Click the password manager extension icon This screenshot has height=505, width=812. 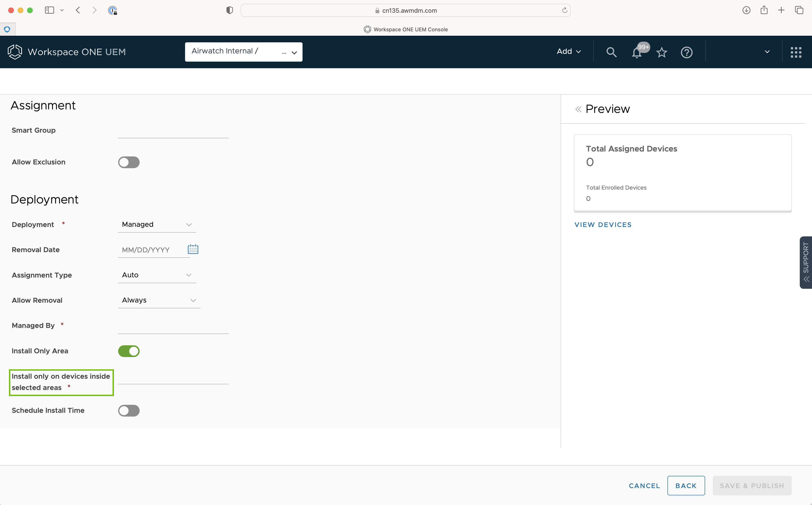click(113, 10)
